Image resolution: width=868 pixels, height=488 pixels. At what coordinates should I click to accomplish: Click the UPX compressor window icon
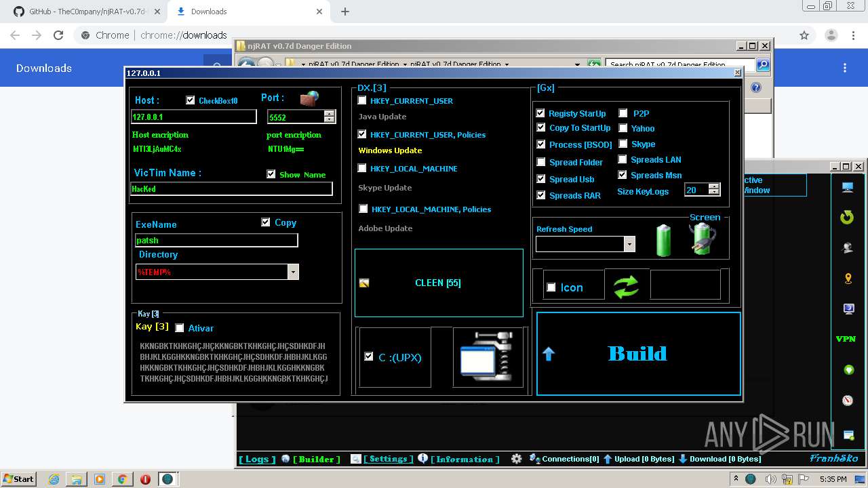[487, 355]
